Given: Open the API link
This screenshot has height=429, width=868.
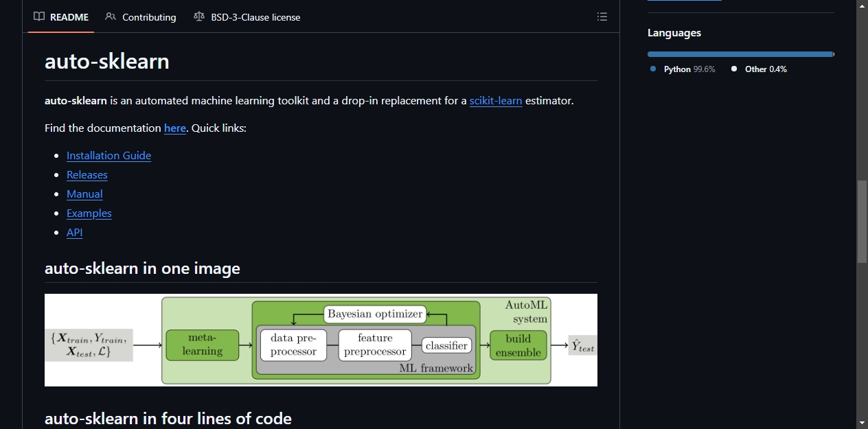Looking at the screenshot, I should tap(75, 232).
